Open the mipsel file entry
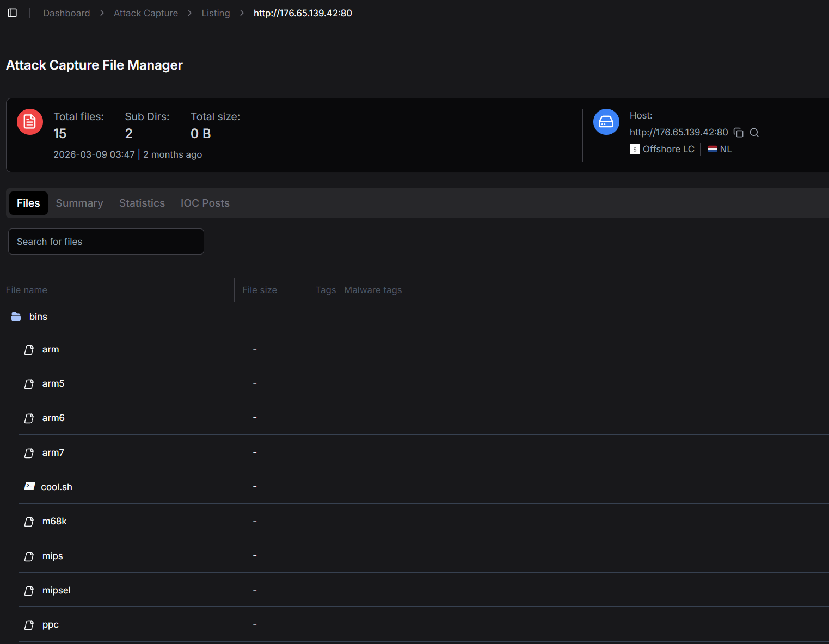Screen dimensions: 829x644 56,590
